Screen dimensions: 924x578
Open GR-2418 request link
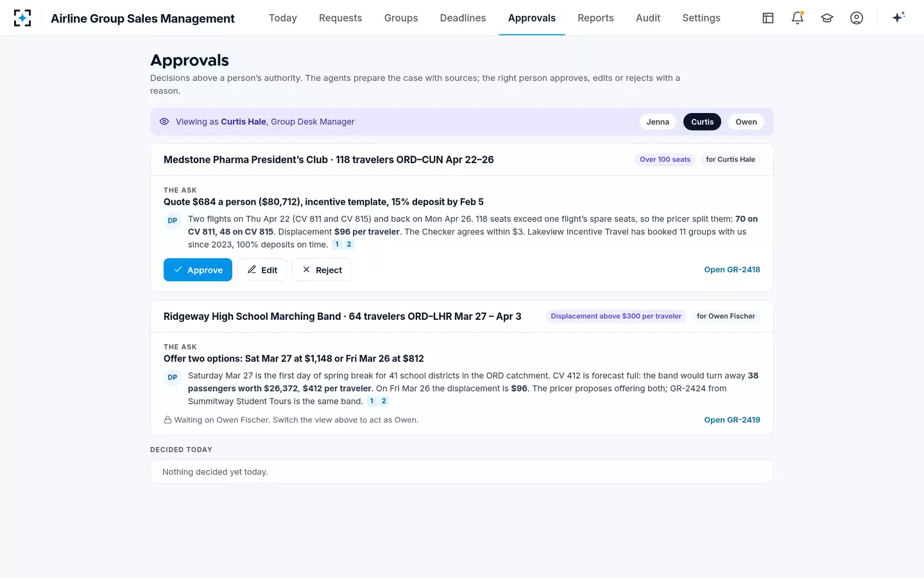[x=732, y=270]
